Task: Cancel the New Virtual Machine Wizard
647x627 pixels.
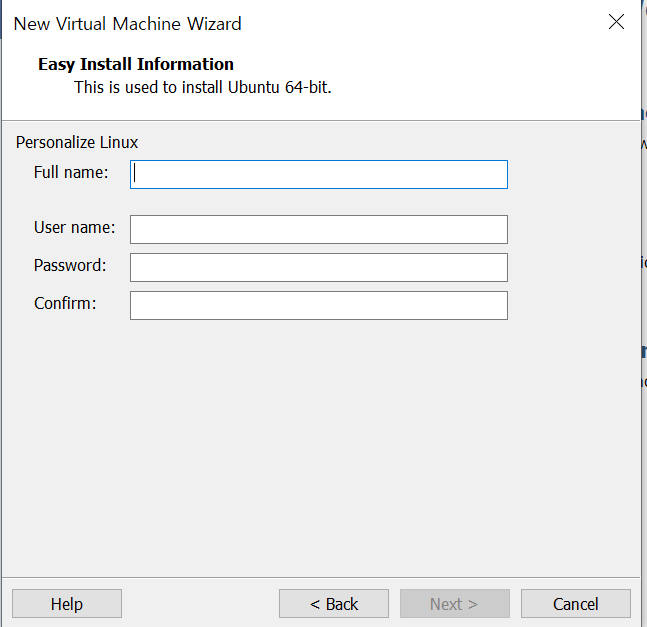Action: click(576, 604)
